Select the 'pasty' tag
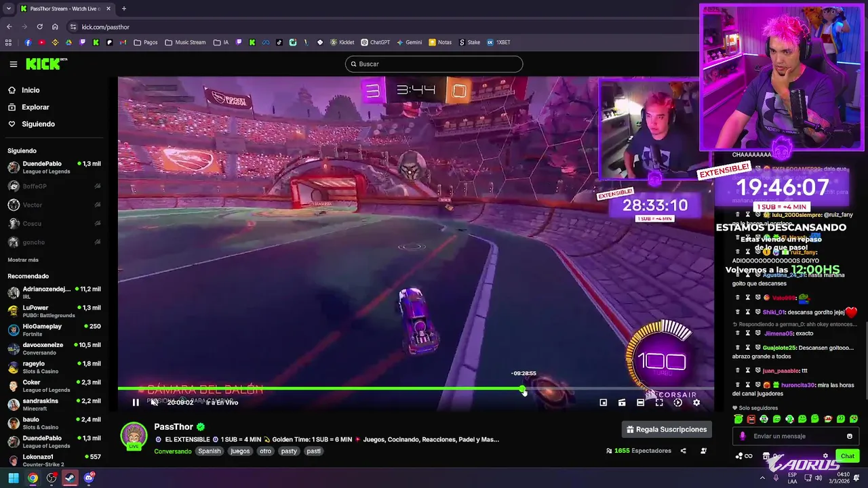Image resolution: width=868 pixels, height=488 pixels. 289,451
